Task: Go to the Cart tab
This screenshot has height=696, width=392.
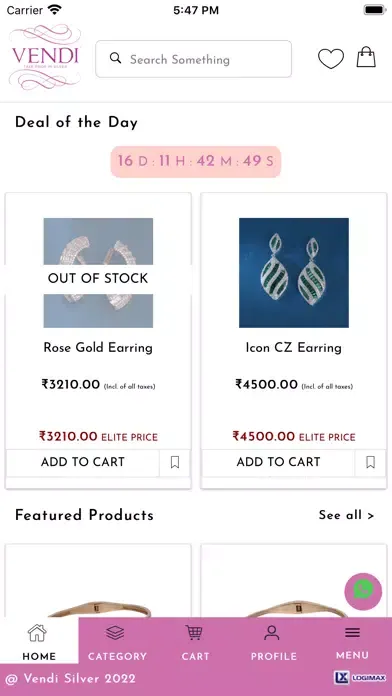Action: tap(195, 643)
